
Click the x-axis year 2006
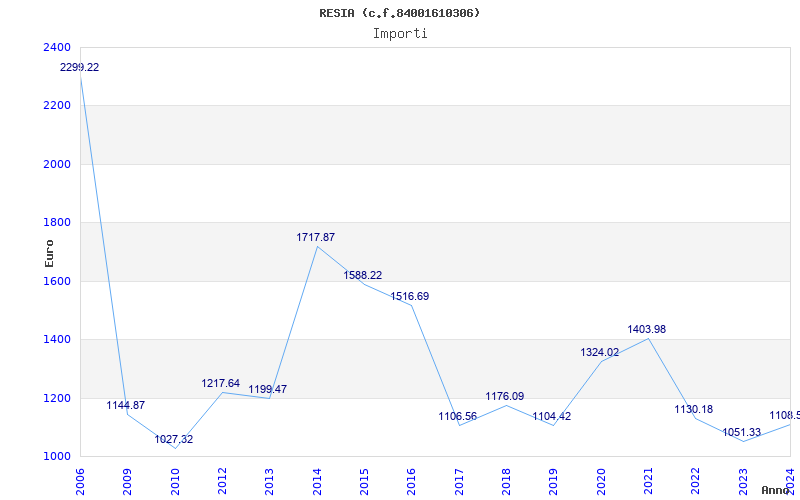[80, 482]
